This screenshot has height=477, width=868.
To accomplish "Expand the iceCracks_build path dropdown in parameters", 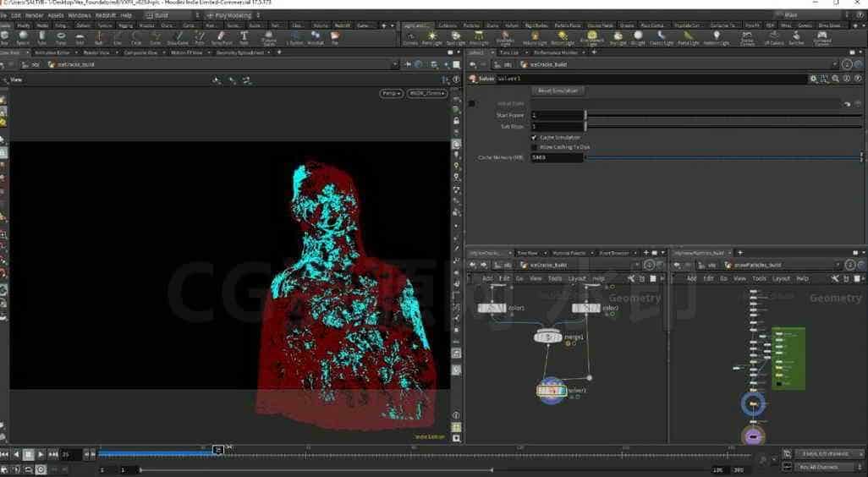I will coord(835,65).
